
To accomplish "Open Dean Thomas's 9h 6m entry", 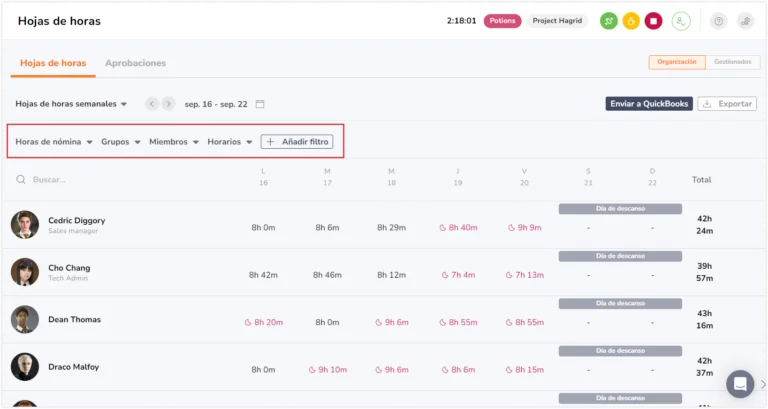I will [392, 322].
